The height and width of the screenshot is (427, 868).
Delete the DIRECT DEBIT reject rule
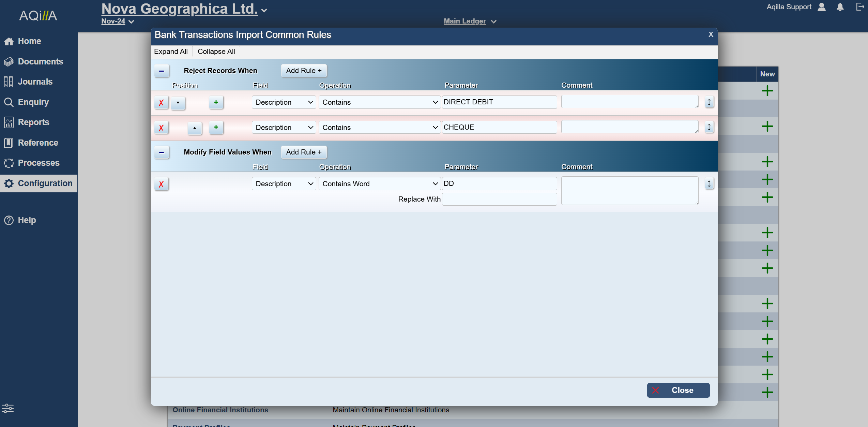pos(161,102)
